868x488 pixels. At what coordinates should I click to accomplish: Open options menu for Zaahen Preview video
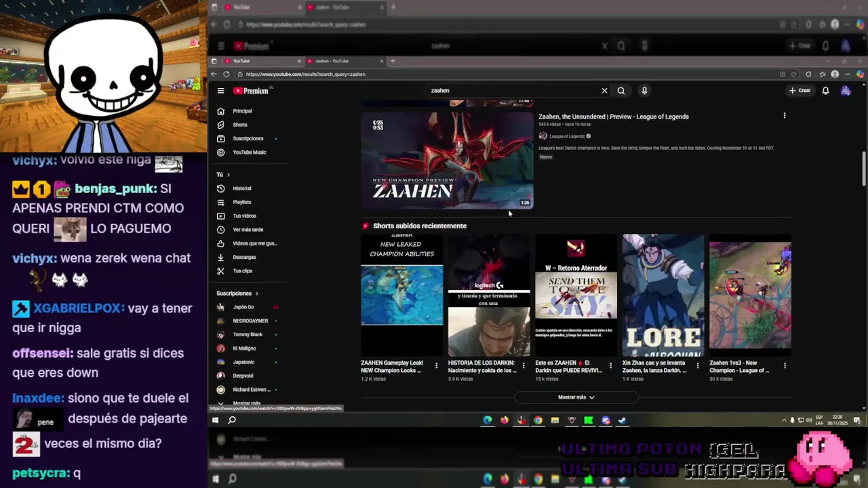click(785, 116)
